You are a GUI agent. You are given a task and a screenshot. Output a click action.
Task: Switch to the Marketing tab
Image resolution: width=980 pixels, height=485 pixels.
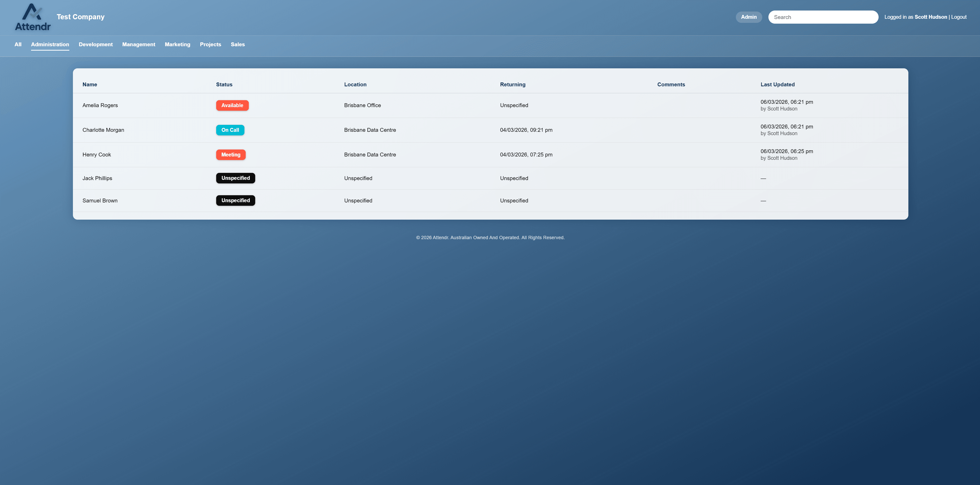pos(177,44)
